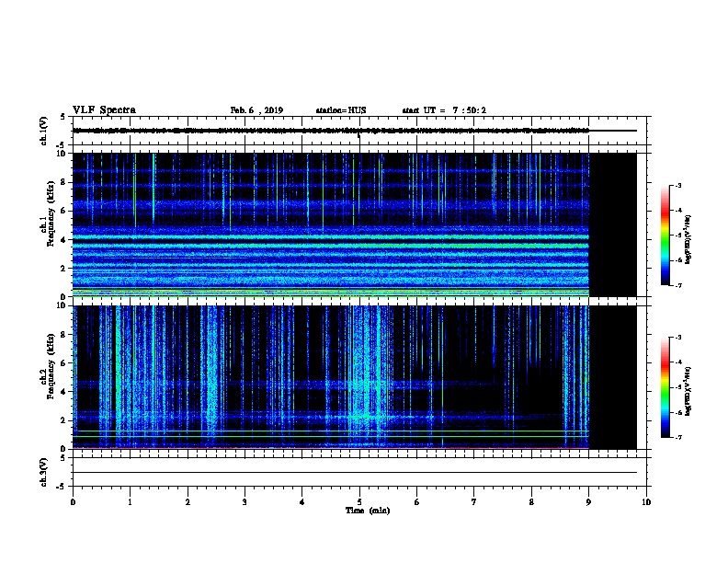Viewport: 728px width, 563px height.
Task: Click the black no-data region of ch.1 spectrogram
Action: tap(613, 224)
